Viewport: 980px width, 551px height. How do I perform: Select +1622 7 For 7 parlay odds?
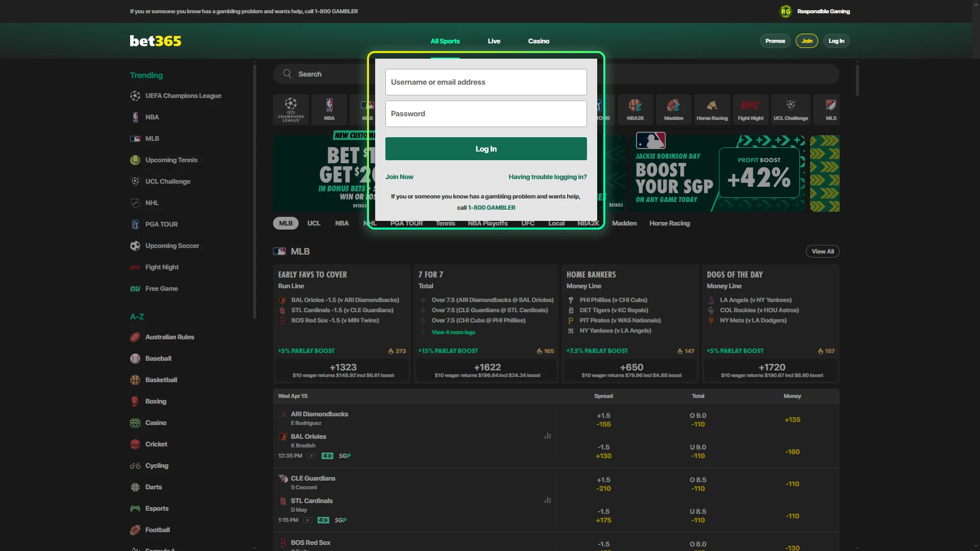(487, 370)
